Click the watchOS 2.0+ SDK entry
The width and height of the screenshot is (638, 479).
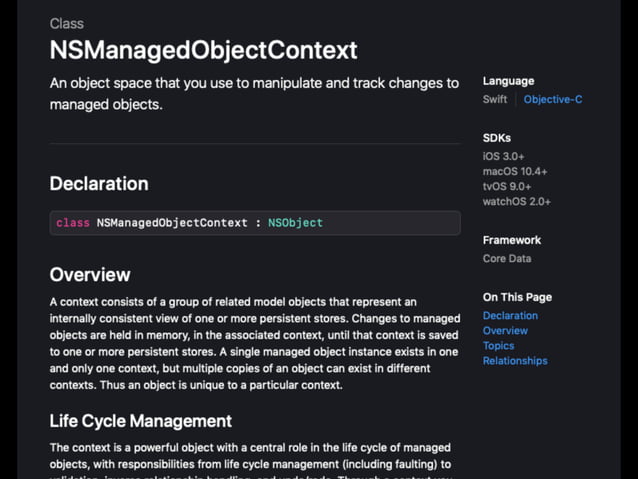[517, 202]
